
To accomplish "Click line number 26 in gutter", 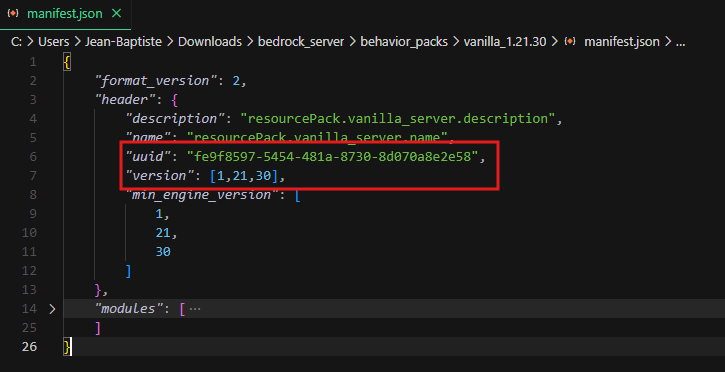I will click(29, 346).
